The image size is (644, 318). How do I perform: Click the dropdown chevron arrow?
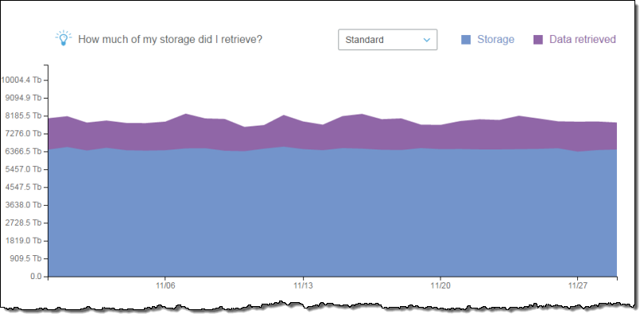(x=427, y=40)
